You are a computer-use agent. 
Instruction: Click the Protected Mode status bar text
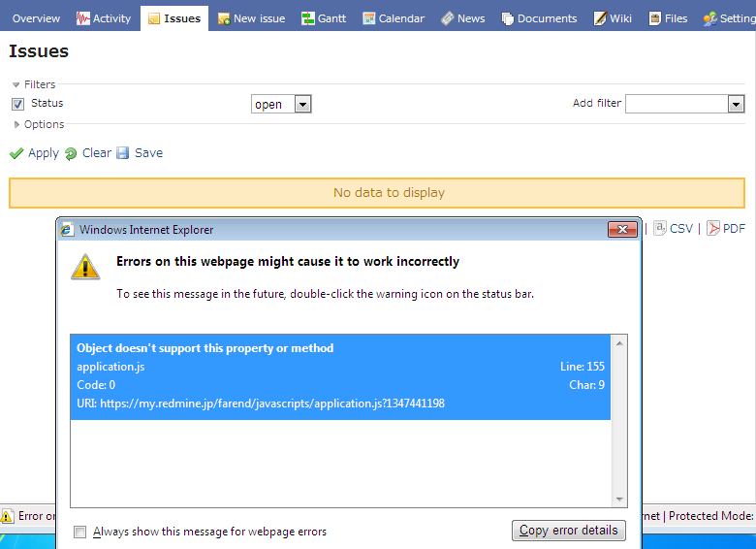(711, 516)
